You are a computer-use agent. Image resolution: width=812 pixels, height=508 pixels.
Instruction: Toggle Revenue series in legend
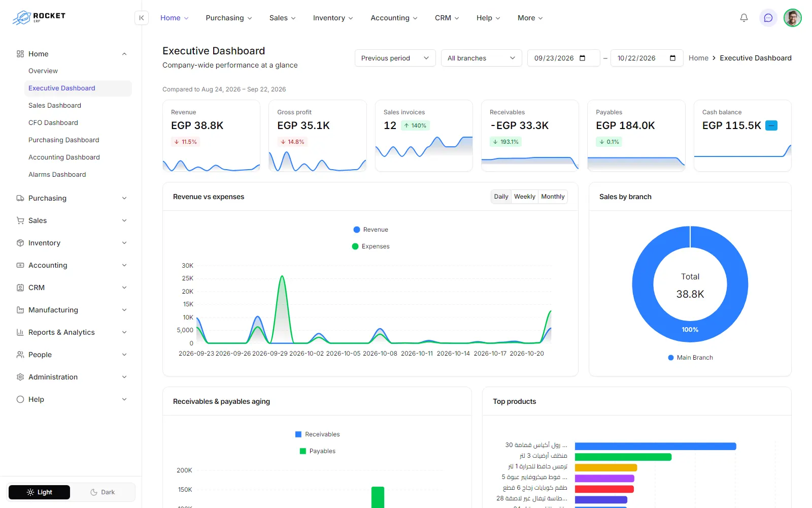tap(370, 230)
